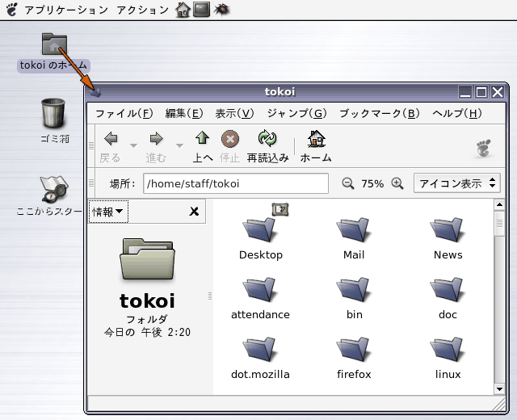Screen dimensions: 517x420
Task: Open the 編集(E) menu
Action: [184, 113]
